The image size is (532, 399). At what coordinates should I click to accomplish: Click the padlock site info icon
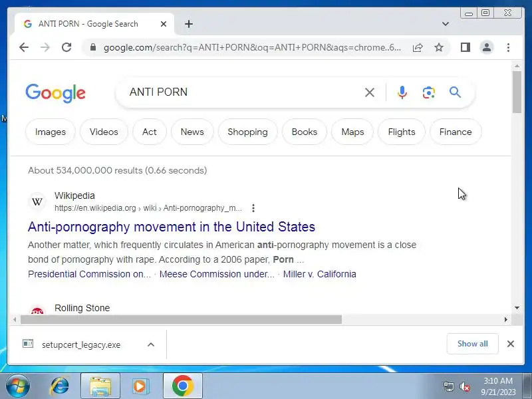click(x=93, y=47)
